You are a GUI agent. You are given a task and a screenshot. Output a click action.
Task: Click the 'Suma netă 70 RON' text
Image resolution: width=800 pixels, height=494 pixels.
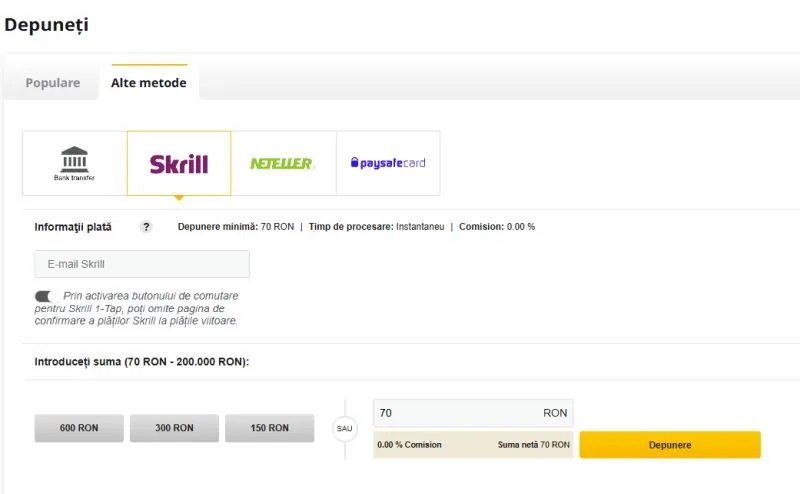point(534,445)
